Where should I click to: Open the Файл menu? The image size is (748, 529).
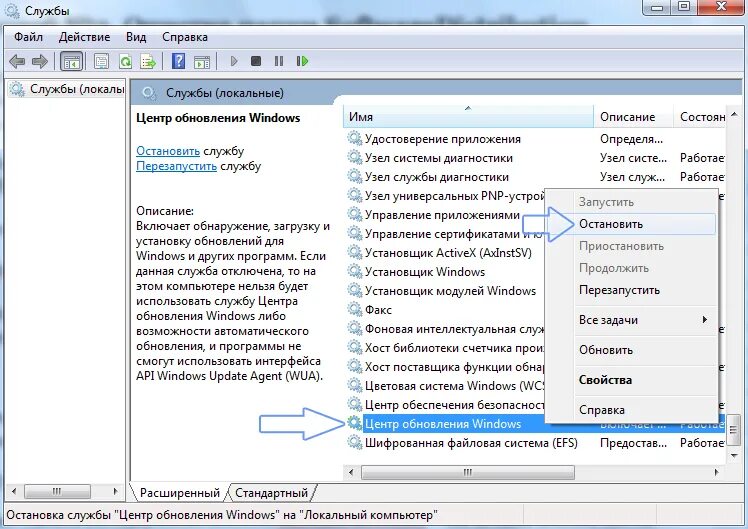point(28,37)
